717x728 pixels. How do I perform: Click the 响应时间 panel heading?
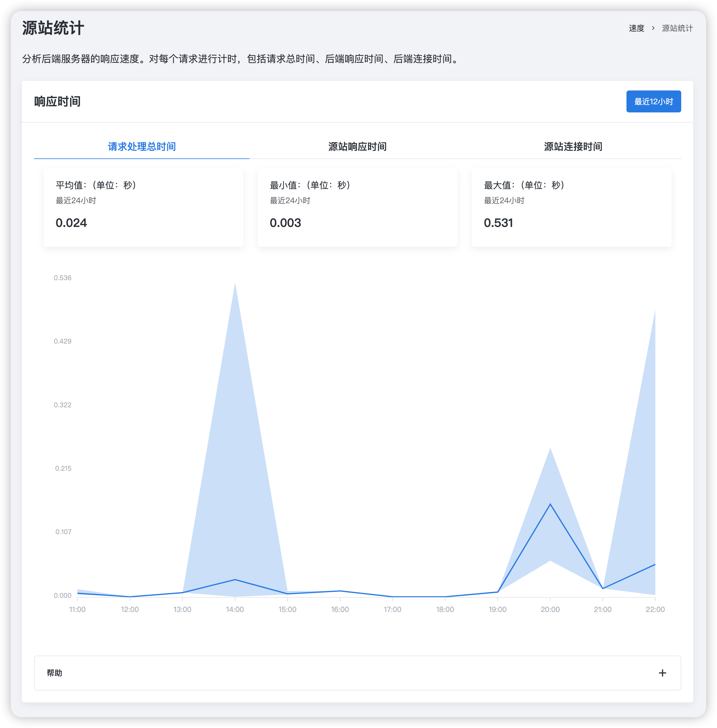tap(57, 102)
